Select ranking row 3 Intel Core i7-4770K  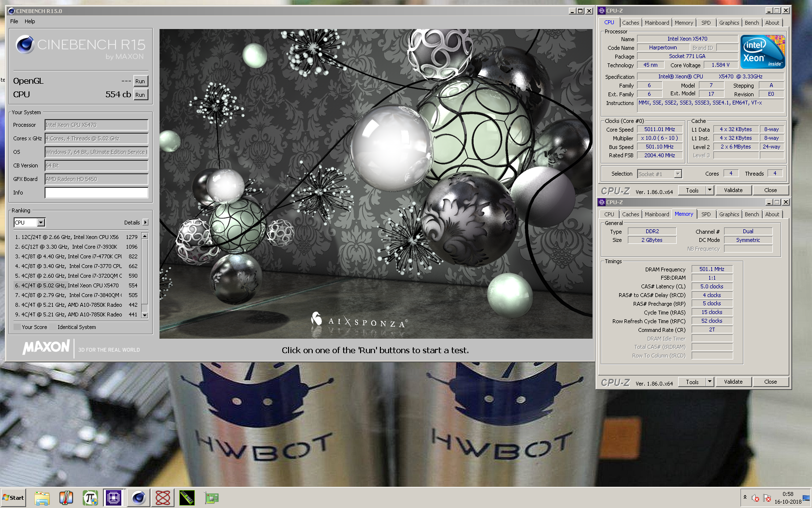76,256
